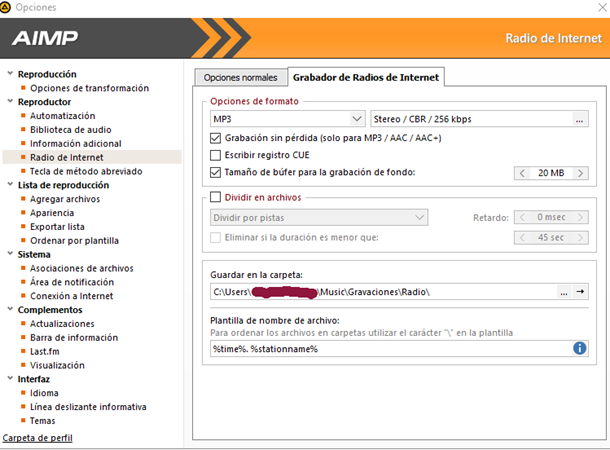The height and width of the screenshot is (450, 610).
Task: Go to Exportar lista settings
Action: point(57,227)
